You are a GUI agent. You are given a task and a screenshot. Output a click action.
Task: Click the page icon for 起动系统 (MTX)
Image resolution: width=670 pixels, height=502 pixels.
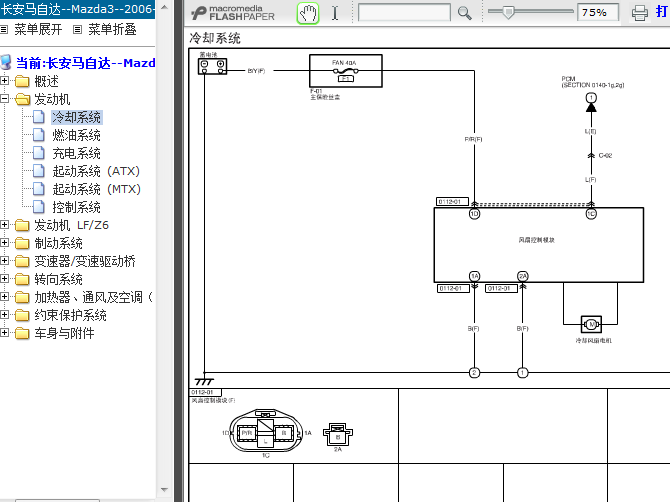coord(39,188)
